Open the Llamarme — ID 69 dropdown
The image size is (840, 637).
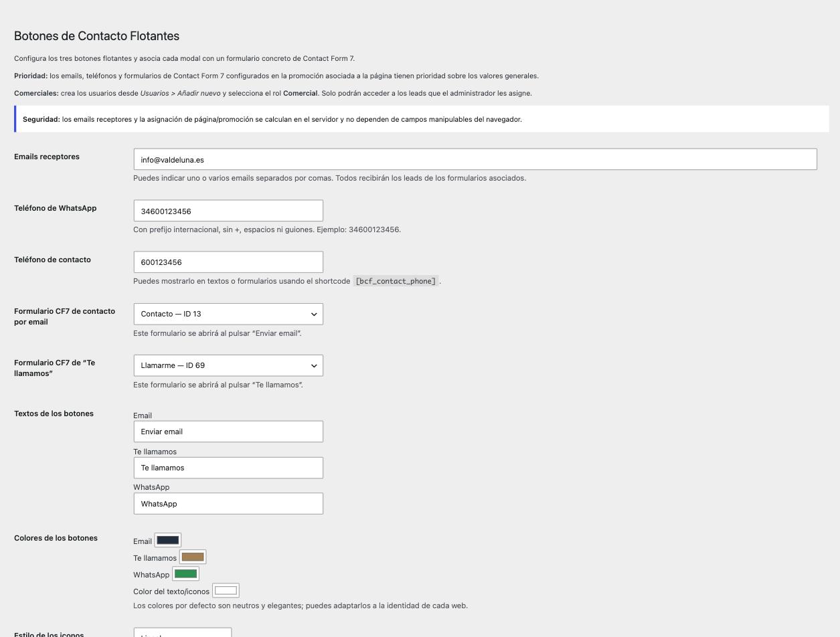coord(228,365)
